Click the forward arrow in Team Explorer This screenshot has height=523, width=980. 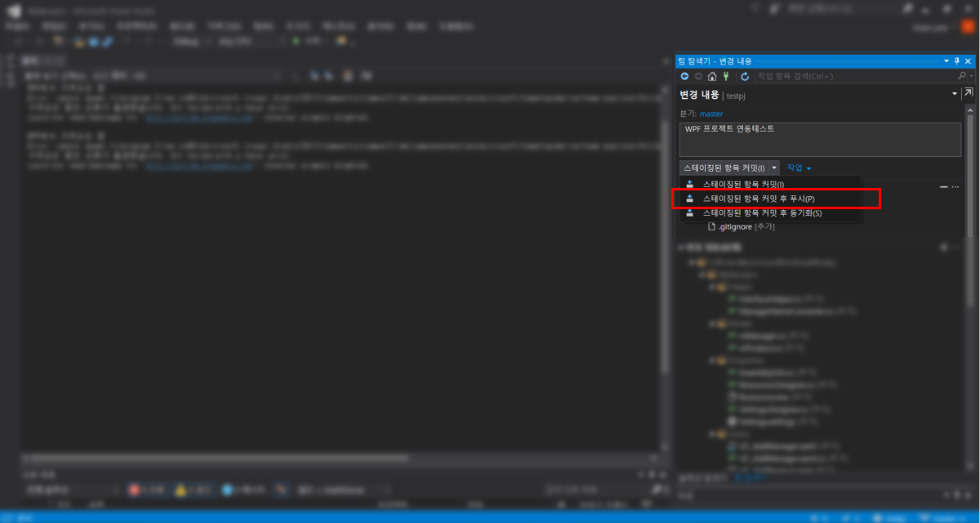(698, 76)
